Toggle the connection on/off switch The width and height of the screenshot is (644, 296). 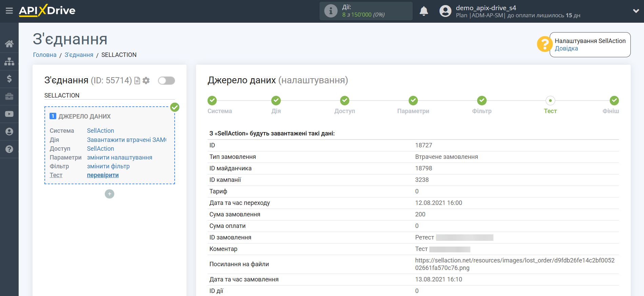[x=167, y=81]
